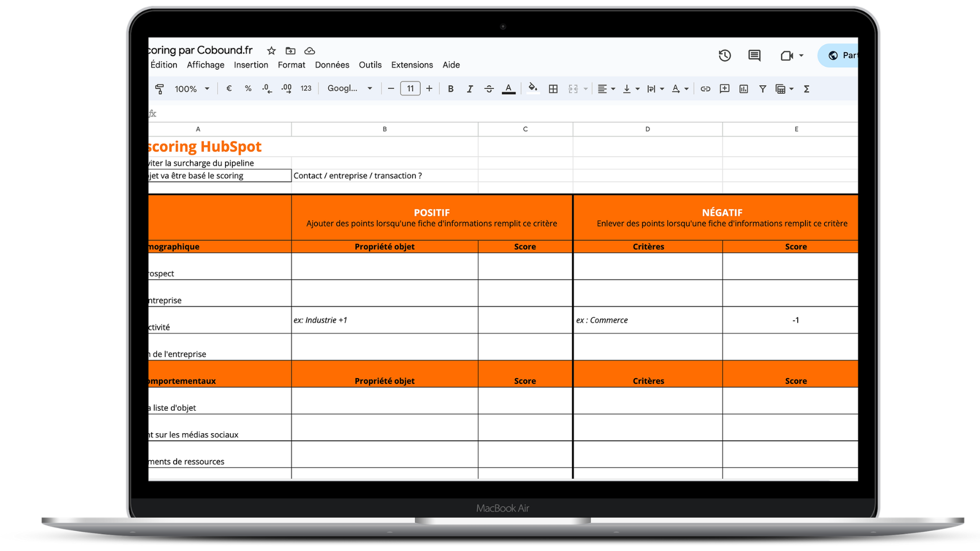The width and height of the screenshot is (980, 551).
Task: Star this spreadsheet document
Action: click(x=272, y=51)
